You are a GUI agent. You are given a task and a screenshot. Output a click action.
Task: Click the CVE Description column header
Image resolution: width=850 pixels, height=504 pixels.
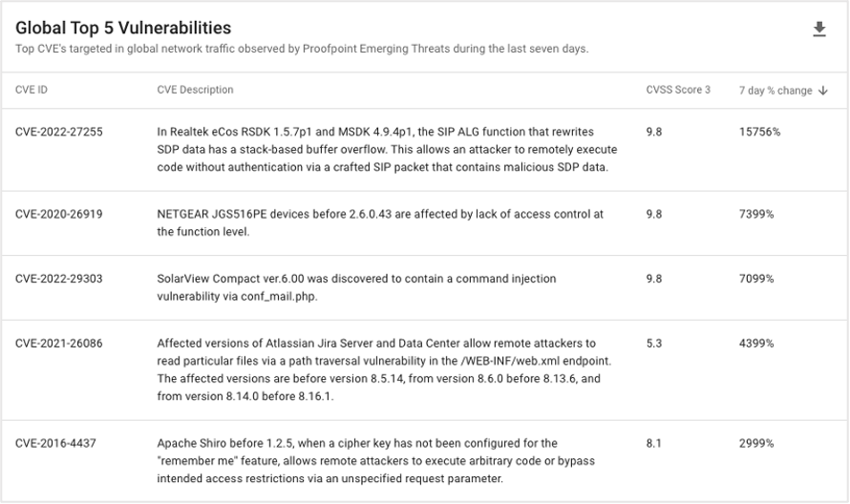coord(195,90)
